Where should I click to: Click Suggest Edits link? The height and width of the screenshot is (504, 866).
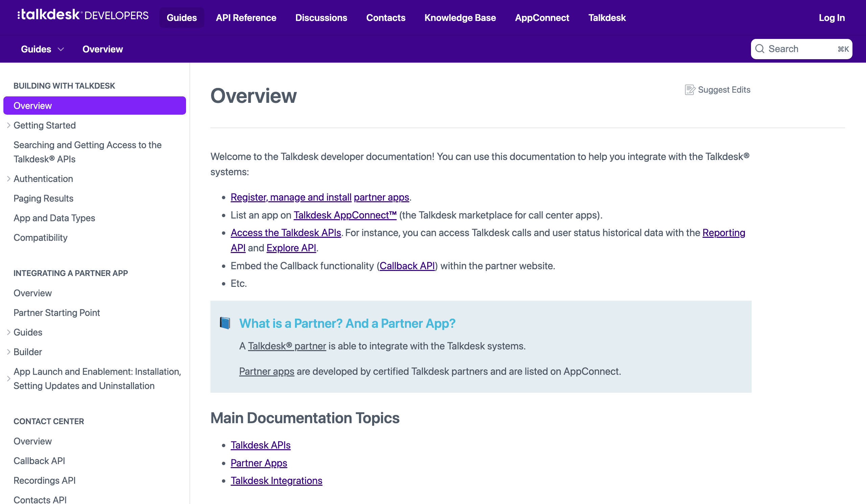point(717,90)
